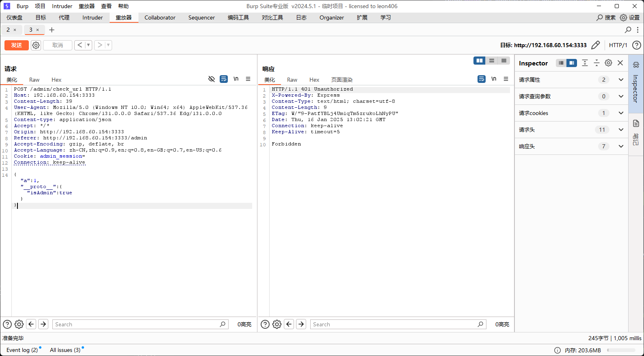644x356 pixels.
Task: Switch response view to 页面渲染 tab
Action: pos(341,80)
